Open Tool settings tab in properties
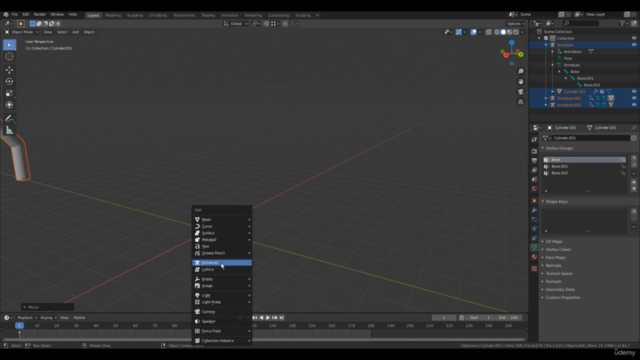The height and width of the screenshot is (360, 640). 534,140
